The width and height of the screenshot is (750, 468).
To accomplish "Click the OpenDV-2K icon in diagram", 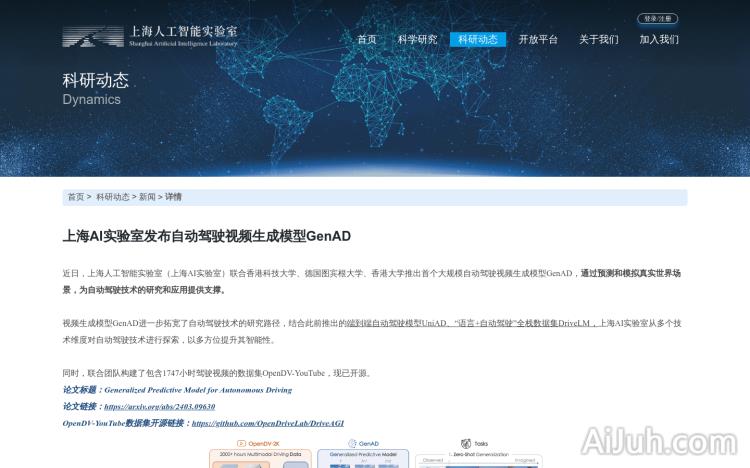I will tap(241, 443).
